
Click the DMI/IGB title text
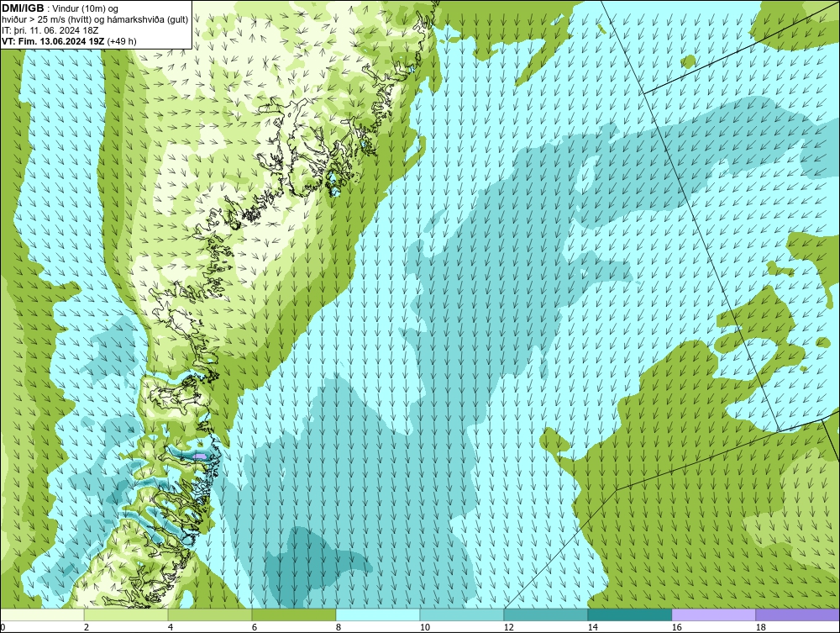pyautogui.click(x=23, y=8)
